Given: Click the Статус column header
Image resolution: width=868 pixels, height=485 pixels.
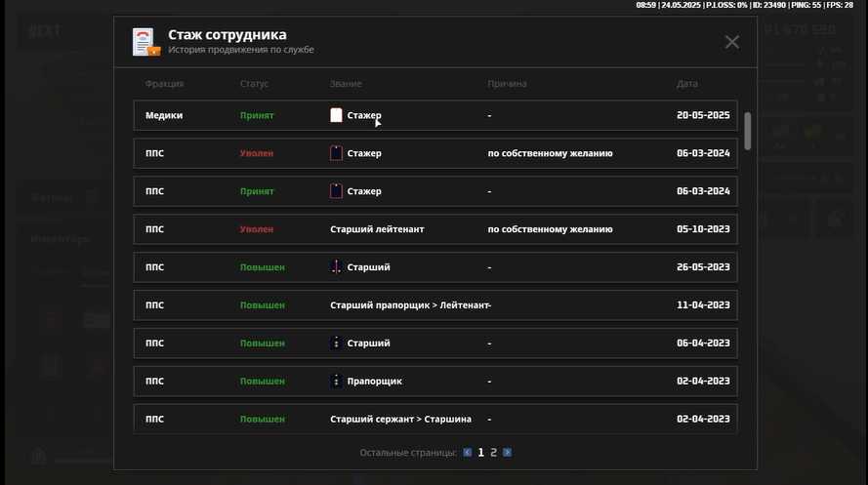Looking at the screenshot, I should [x=254, y=84].
